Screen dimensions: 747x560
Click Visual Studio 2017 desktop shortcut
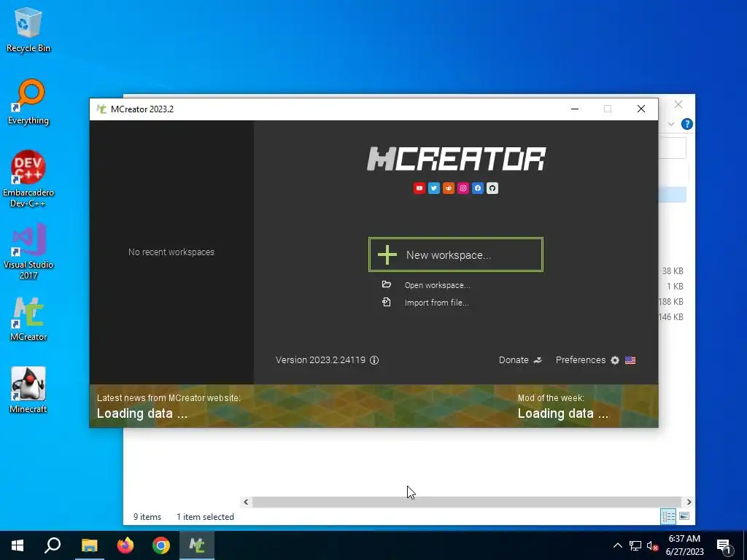(x=28, y=252)
